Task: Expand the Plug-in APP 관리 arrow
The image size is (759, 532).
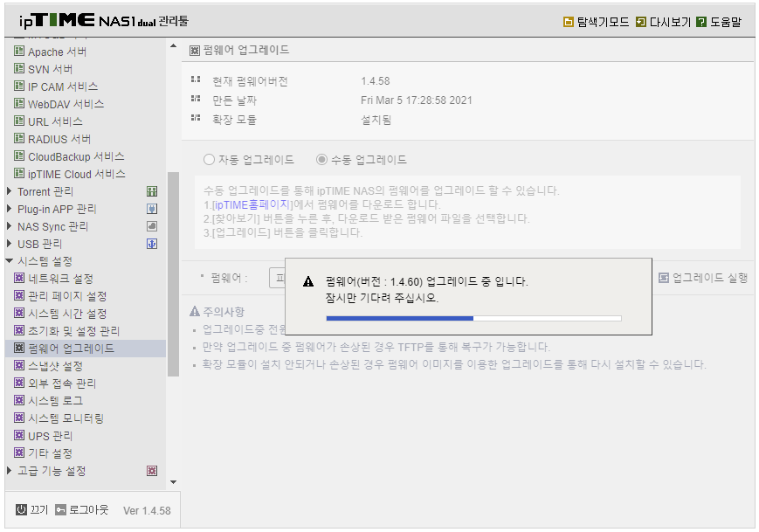Action: pos(10,209)
